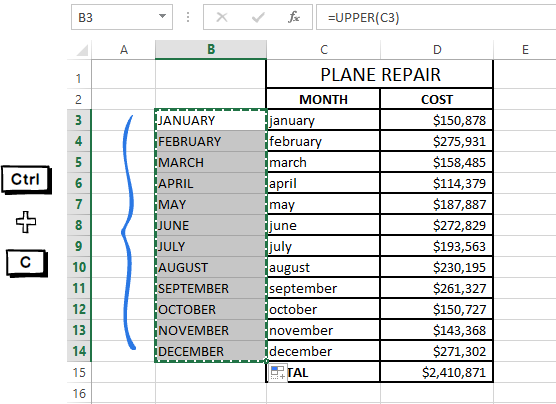556x404 pixels.
Task: Select the APRIL cell in column B
Action: [x=211, y=183]
